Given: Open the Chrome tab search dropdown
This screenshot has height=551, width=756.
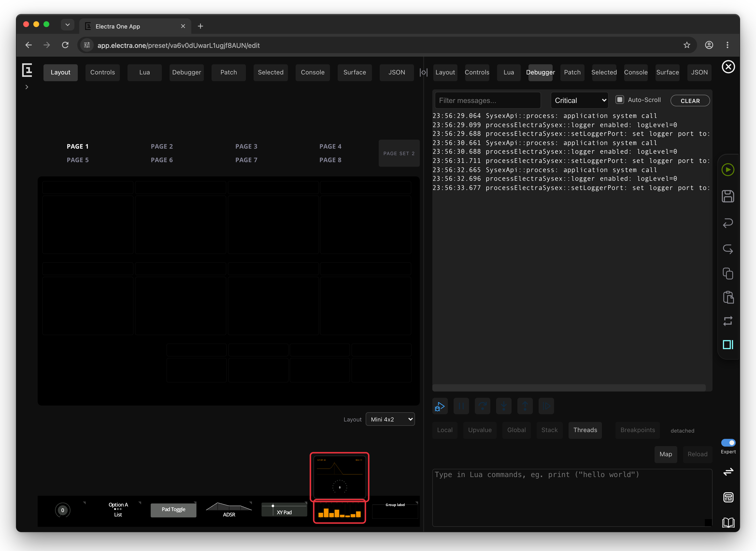Looking at the screenshot, I should coord(67,25).
